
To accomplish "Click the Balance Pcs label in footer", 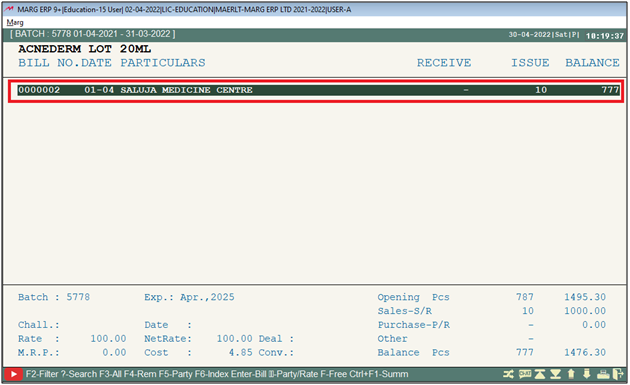I will (413, 353).
